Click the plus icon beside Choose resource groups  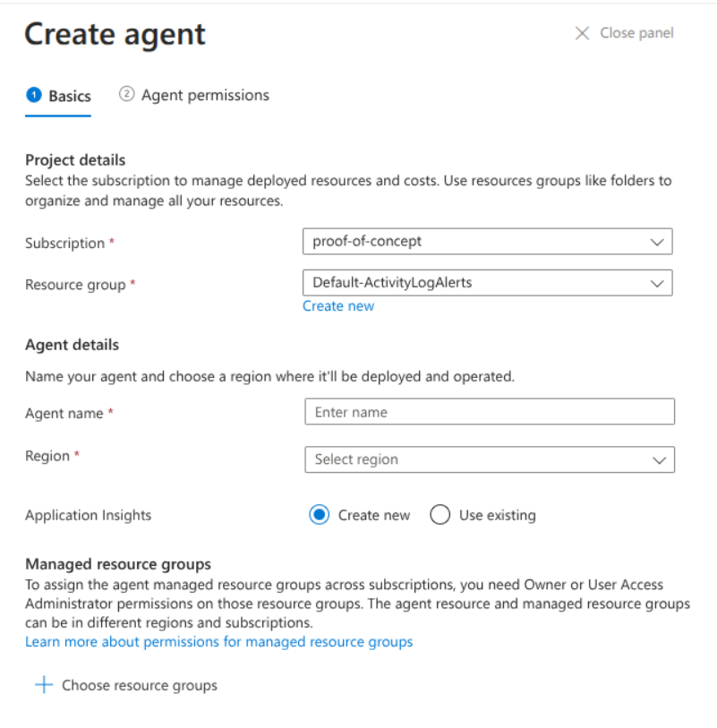43,684
